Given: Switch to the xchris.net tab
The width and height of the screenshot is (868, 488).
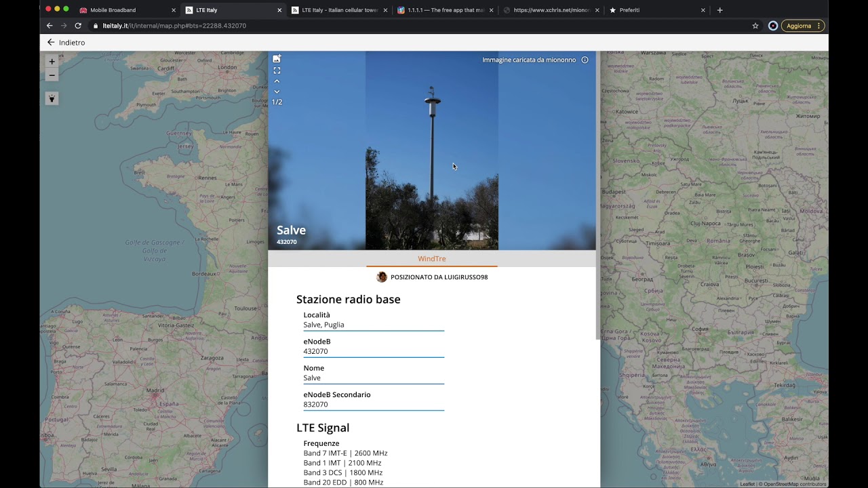Looking at the screenshot, I should [x=551, y=10].
